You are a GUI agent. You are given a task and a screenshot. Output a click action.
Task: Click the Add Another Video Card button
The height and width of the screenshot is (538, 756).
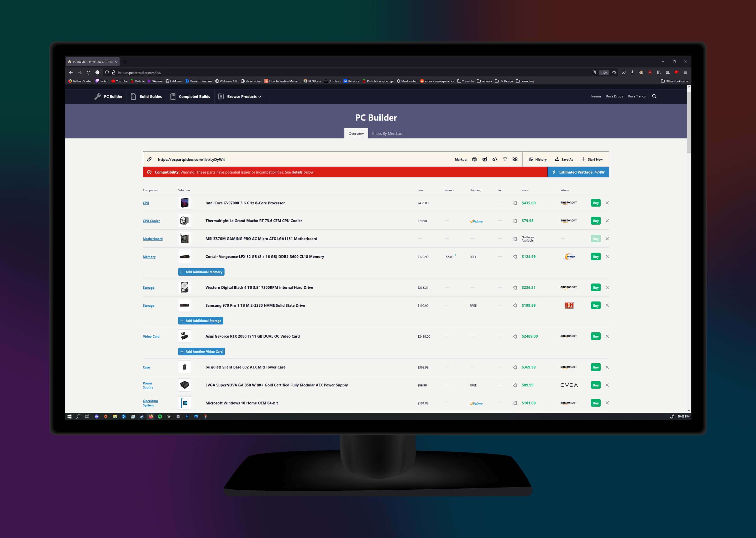[x=201, y=351]
